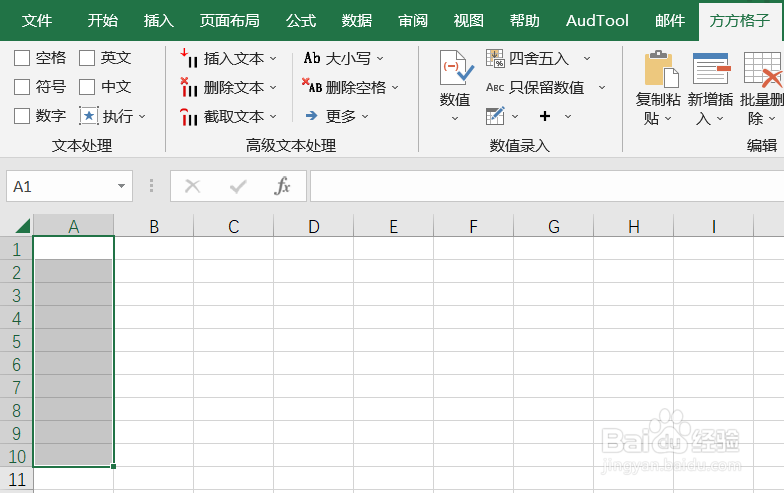Switch to the 审阅 tab
Image resolution: width=784 pixels, height=493 pixels.
point(413,20)
